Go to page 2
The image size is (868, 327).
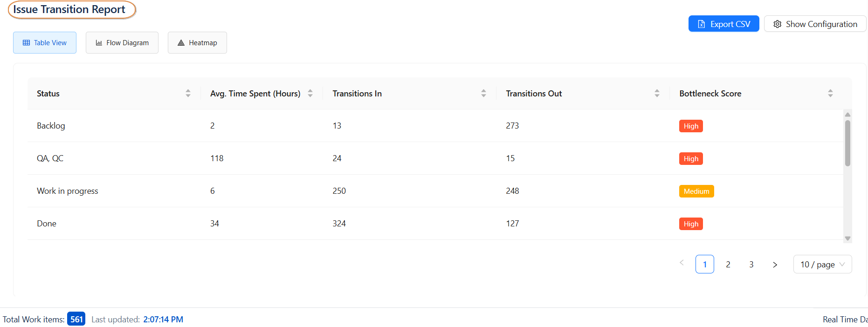(x=728, y=265)
